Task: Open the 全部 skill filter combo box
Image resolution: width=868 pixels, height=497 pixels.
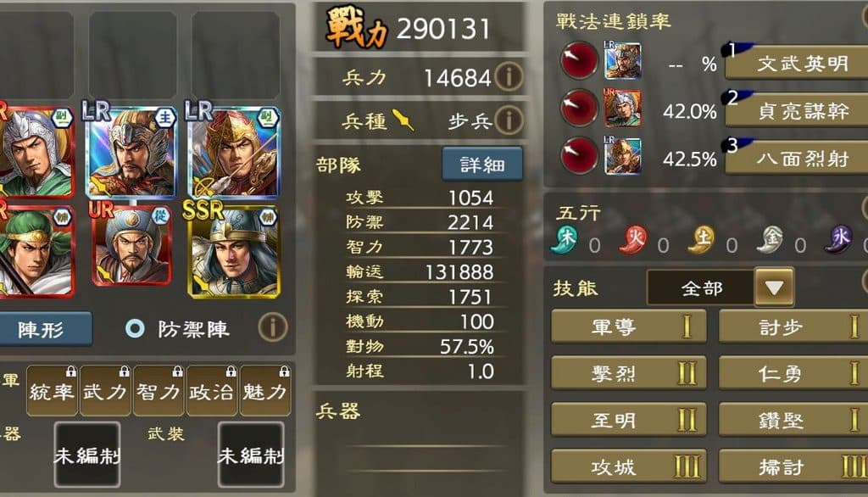Action: coord(721,287)
